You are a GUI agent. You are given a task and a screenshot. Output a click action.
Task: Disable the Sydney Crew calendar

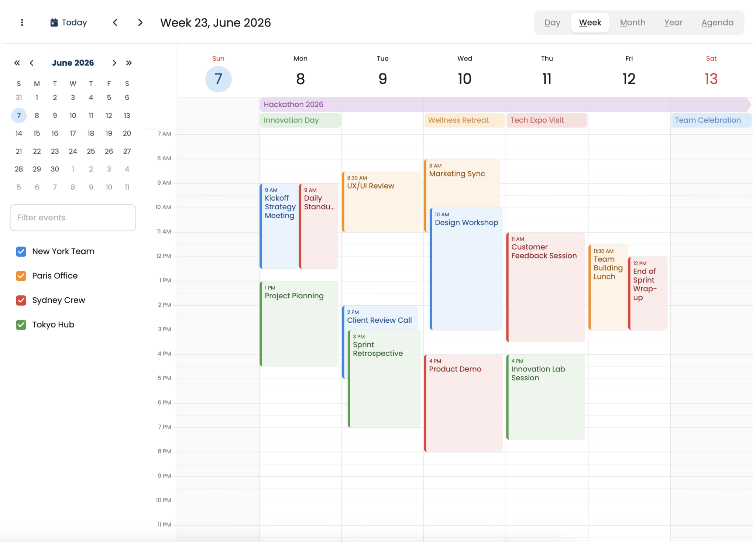pyautogui.click(x=21, y=300)
